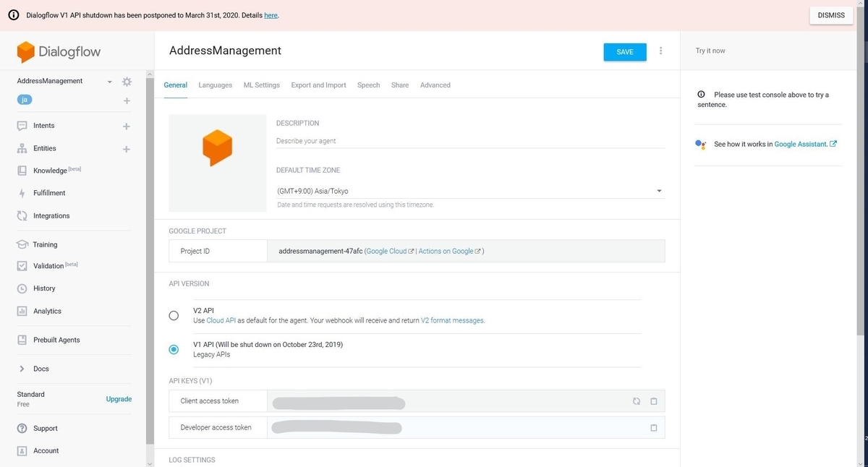
Task: Click project ID addressmanagement-47afc text
Action: coord(320,251)
